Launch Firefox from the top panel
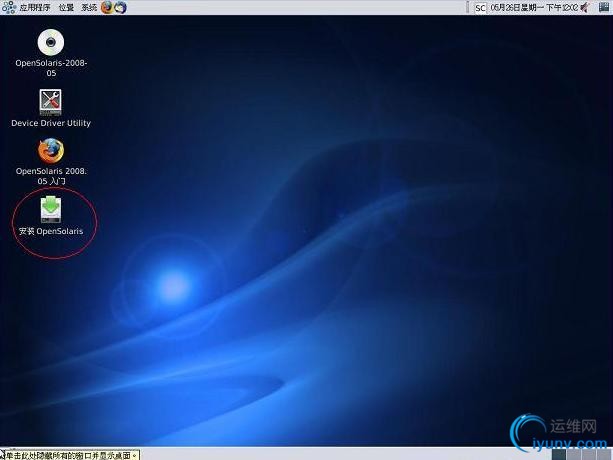 107,7
